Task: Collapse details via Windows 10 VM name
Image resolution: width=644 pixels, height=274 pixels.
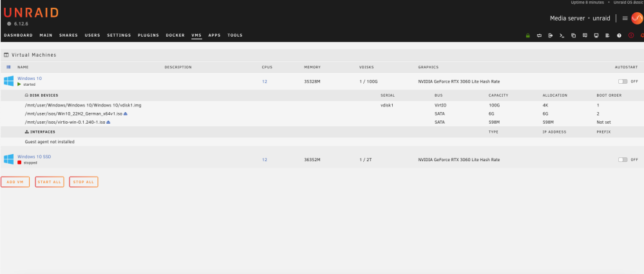Action: [x=30, y=78]
